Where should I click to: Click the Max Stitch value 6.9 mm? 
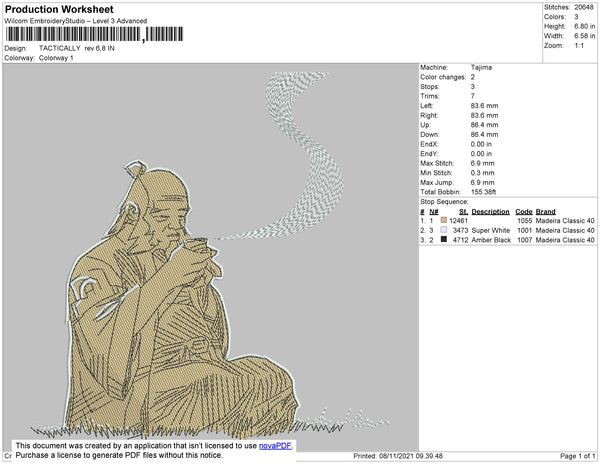[x=482, y=163]
